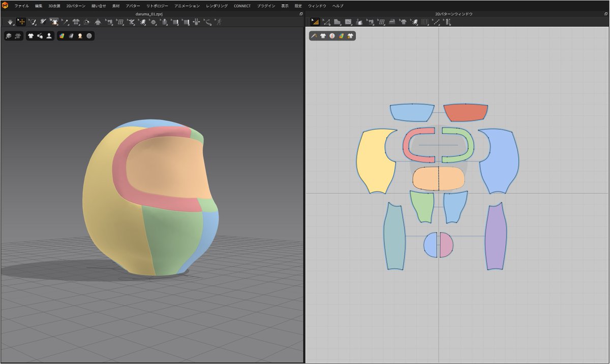Select the pink half-circle pattern piece
The width and height of the screenshot is (610, 364).
(x=446, y=245)
